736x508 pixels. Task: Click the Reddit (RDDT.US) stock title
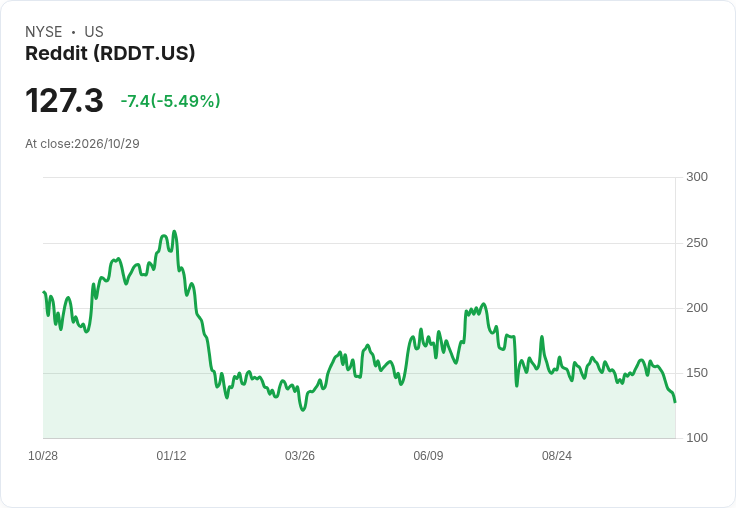[x=110, y=54]
